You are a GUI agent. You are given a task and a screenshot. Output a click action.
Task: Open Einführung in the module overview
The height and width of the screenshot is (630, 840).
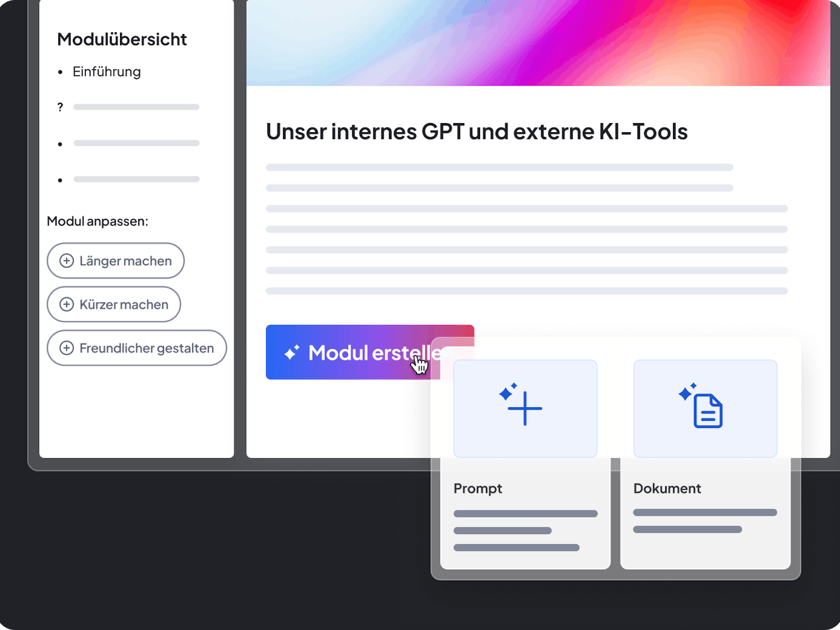(106, 72)
